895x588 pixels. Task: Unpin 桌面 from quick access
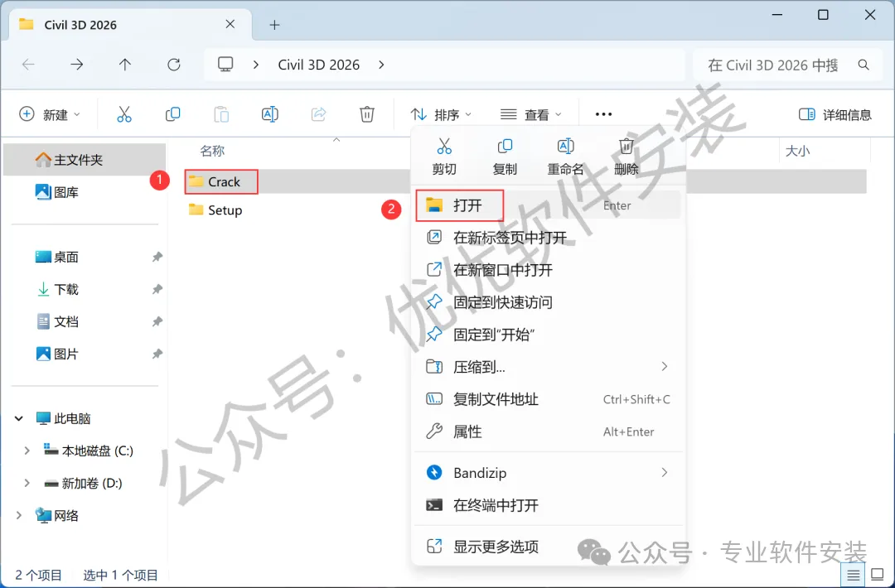click(x=157, y=258)
